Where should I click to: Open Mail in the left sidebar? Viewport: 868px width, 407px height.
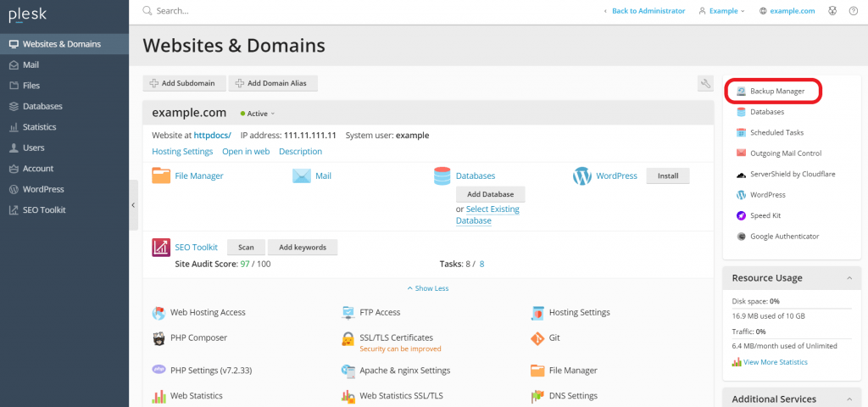pyautogui.click(x=64, y=64)
